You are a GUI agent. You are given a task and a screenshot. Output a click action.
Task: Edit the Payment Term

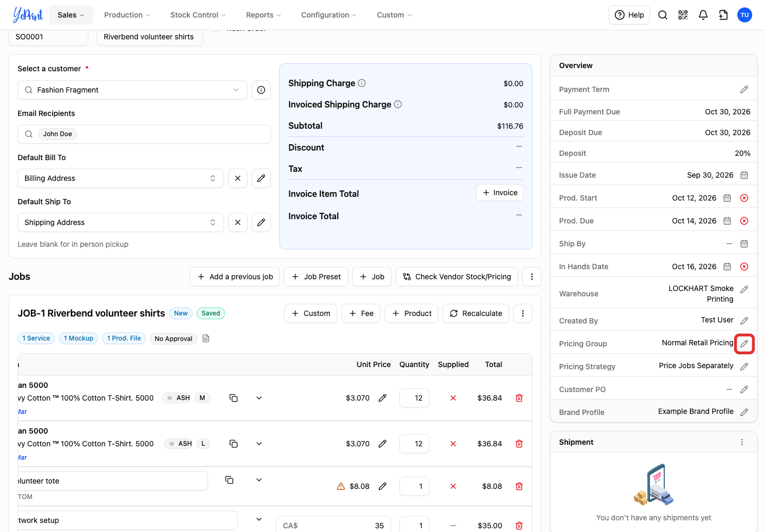tap(744, 89)
